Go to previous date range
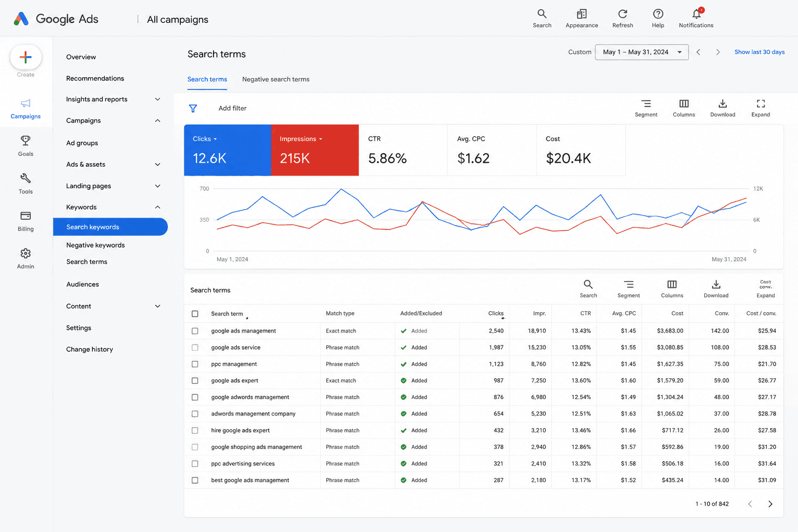Image resolution: width=798 pixels, height=532 pixels. pos(698,52)
